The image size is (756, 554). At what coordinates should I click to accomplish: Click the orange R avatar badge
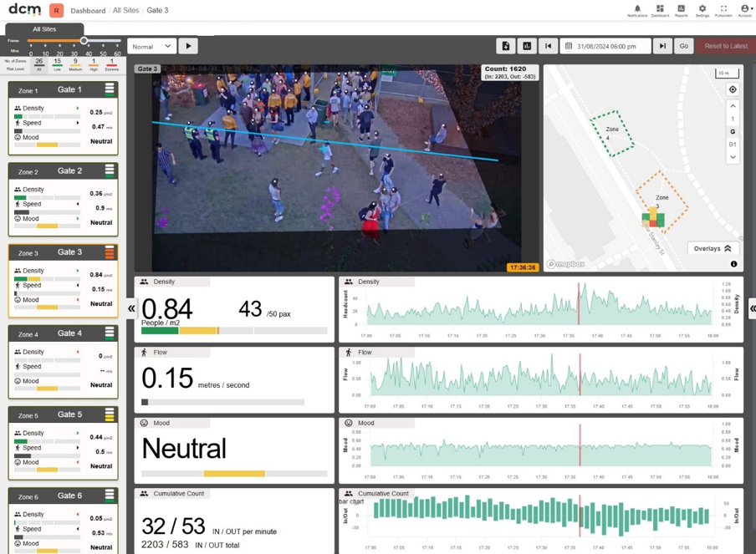click(x=56, y=10)
